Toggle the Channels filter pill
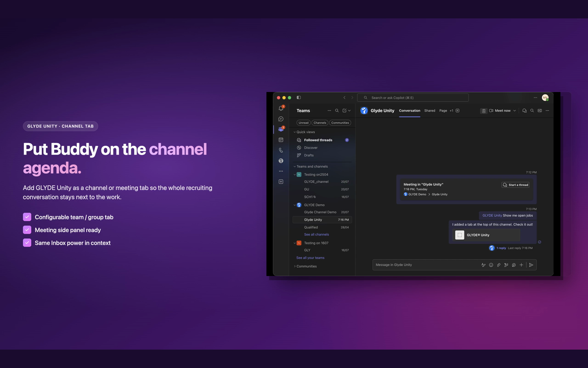This screenshot has width=588, height=368. tap(320, 123)
